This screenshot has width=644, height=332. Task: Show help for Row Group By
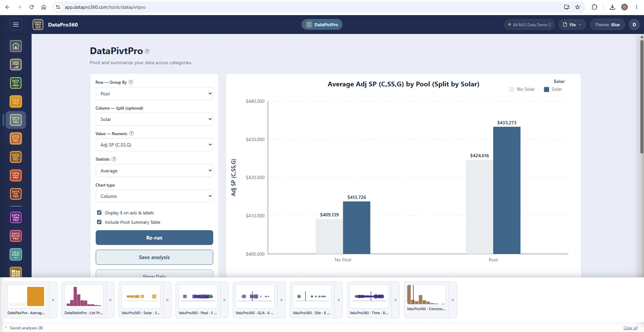tap(131, 82)
